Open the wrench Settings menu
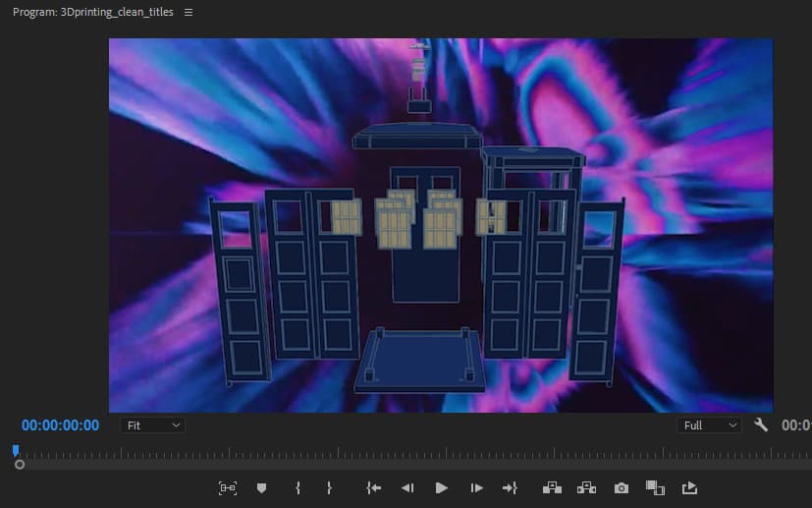The width and height of the screenshot is (812, 508). [x=761, y=425]
